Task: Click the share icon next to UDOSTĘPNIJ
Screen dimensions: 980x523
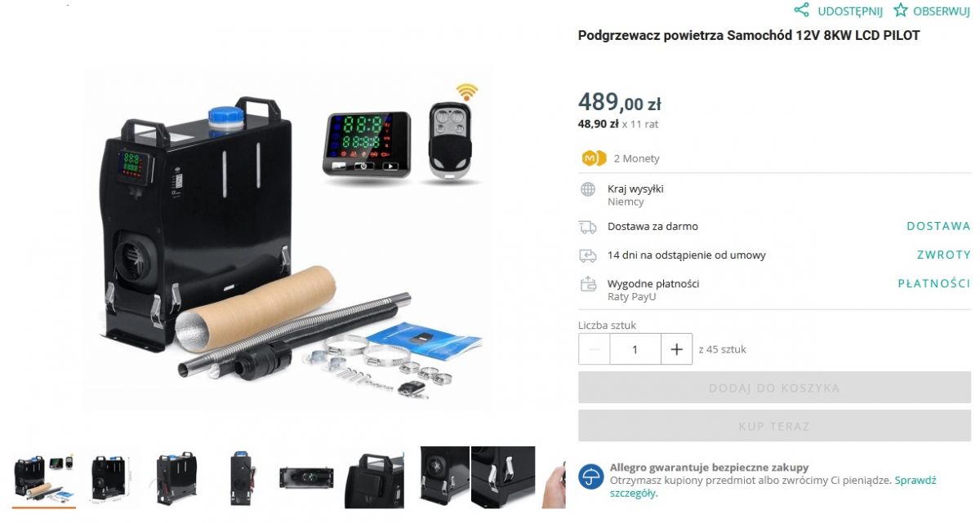Action: pos(802,10)
